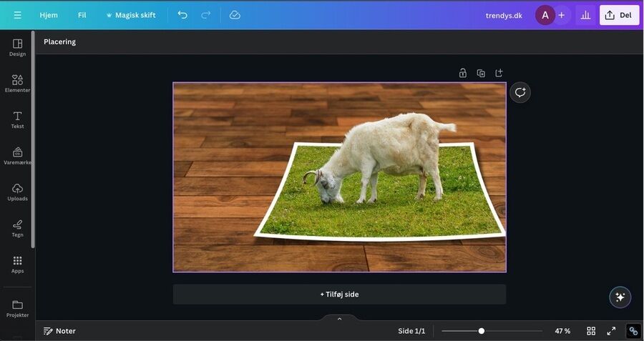Image resolution: width=644 pixels, height=341 pixels.
Task: Click the sidebar vertical scrollbar
Action: (x=33, y=139)
